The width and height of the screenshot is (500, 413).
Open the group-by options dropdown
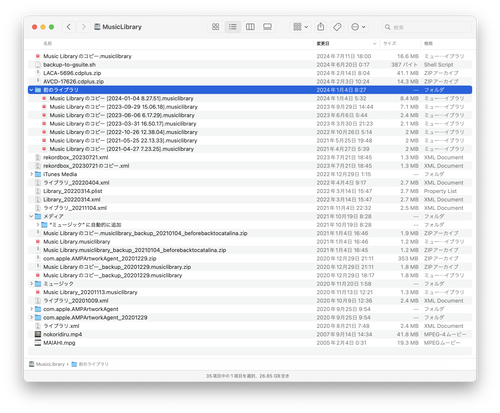click(x=300, y=27)
